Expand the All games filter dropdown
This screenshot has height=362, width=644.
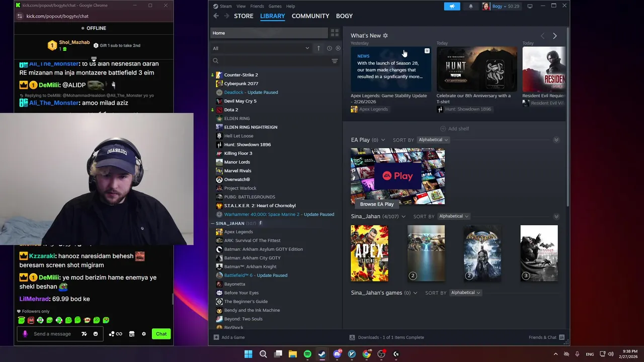pyautogui.click(x=261, y=48)
